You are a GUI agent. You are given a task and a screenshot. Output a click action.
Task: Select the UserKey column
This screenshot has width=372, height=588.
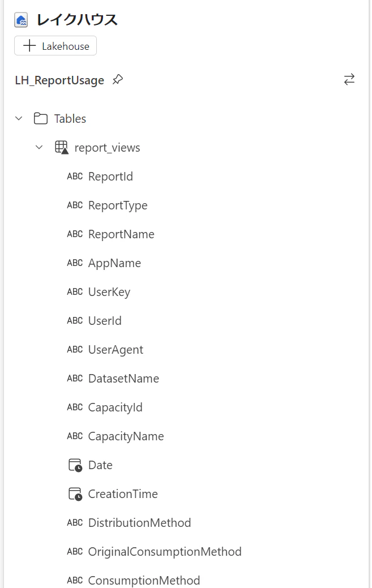[x=109, y=292]
